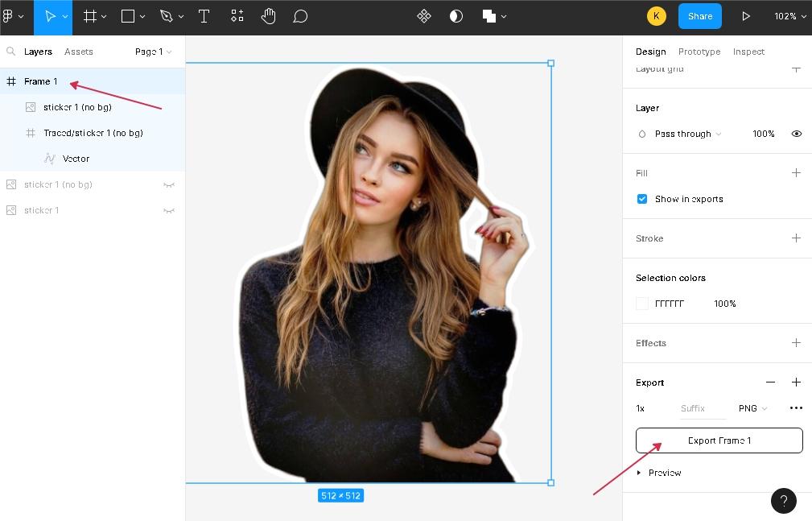Image resolution: width=812 pixels, height=521 pixels.
Task: Click the blue Share button
Action: click(x=699, y=16)
